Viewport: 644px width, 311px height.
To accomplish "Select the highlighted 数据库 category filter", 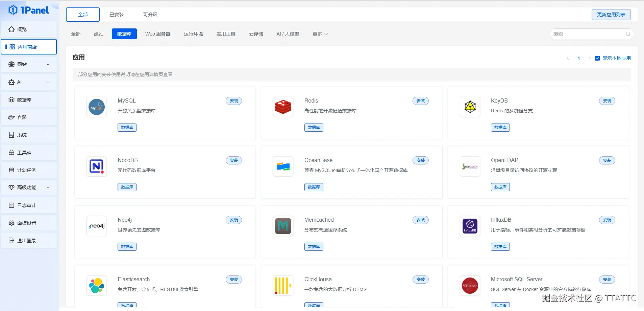I will tap(124, 34).
